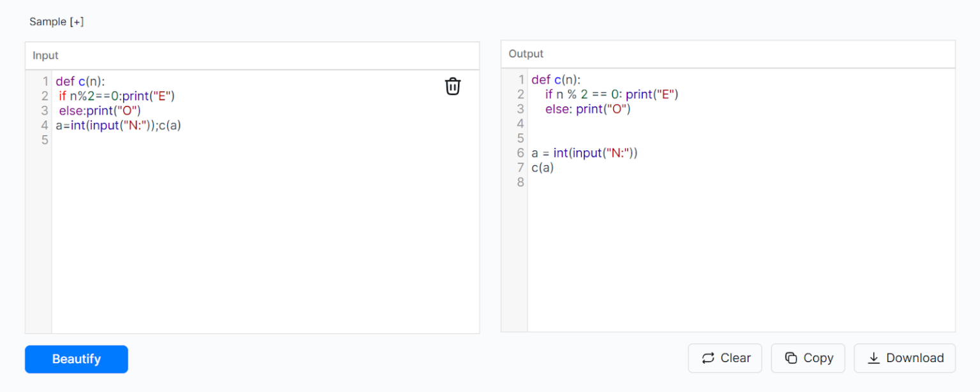Click the Sample label
Screen dimensions: 980x392
(x=47, y=21)
